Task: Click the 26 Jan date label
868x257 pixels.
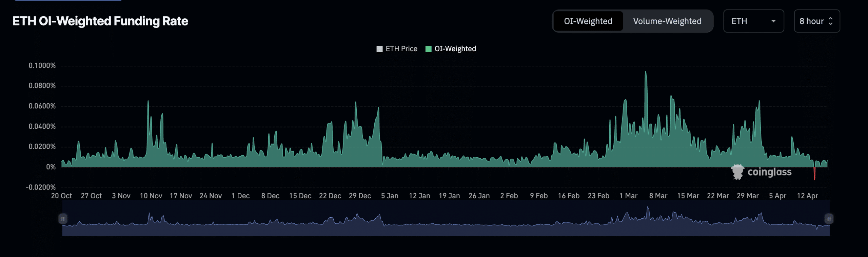Action: (x=479, y=196)
